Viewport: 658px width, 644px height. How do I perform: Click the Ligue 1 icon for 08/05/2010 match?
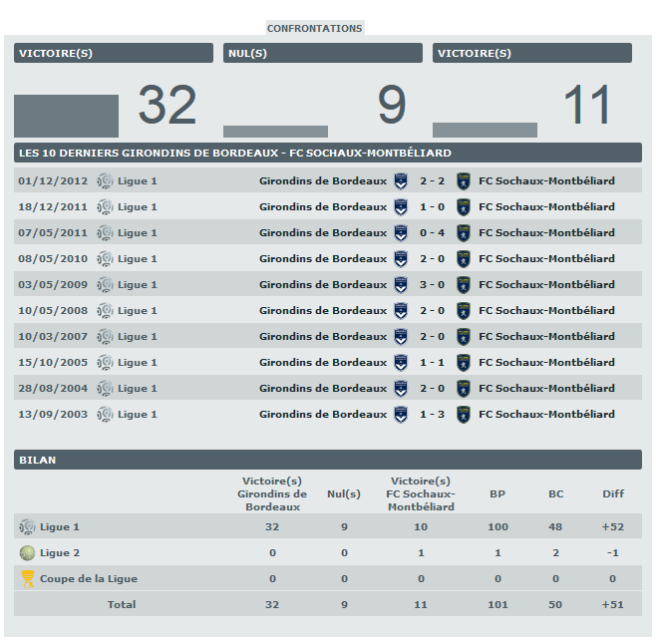coord(105,259)
